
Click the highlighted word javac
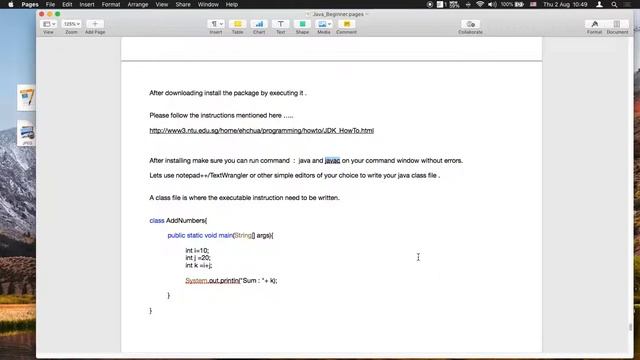(x=332, y=161)
